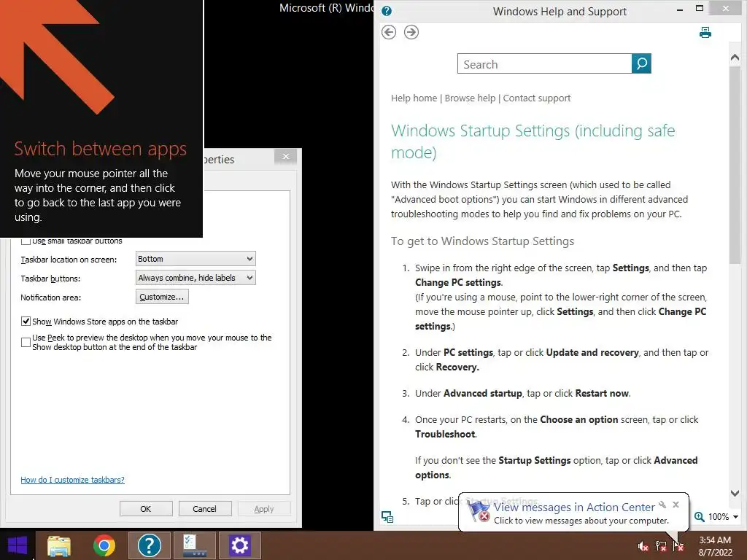Close the Taskbar properties dialog with its X
The height and width of the screenshot is (560, 747).
click(286, 157)
